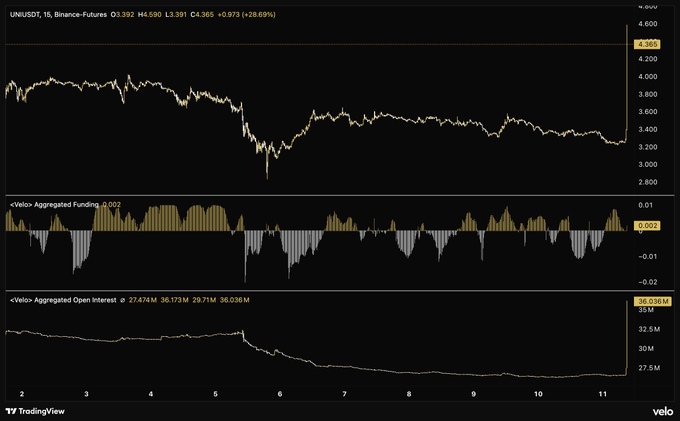Click the yellow 4.365 current price tag
680x421 pixels.
(651, 45)
